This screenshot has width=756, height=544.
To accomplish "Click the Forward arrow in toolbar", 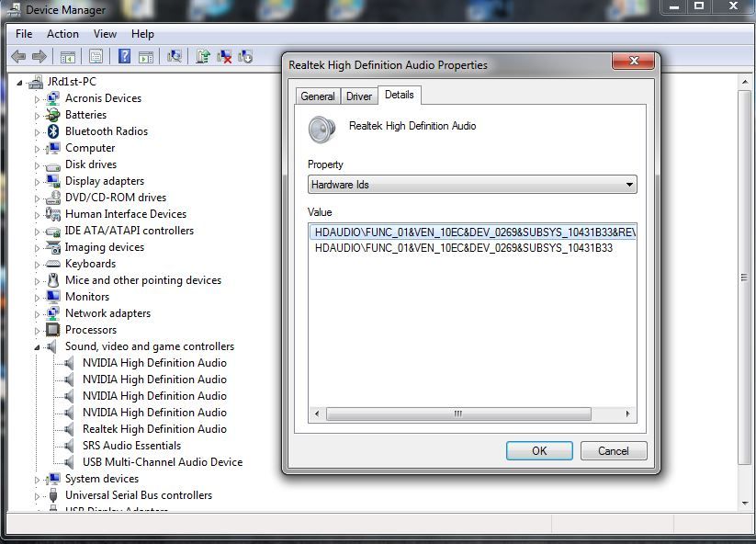I will pos(39,57).
